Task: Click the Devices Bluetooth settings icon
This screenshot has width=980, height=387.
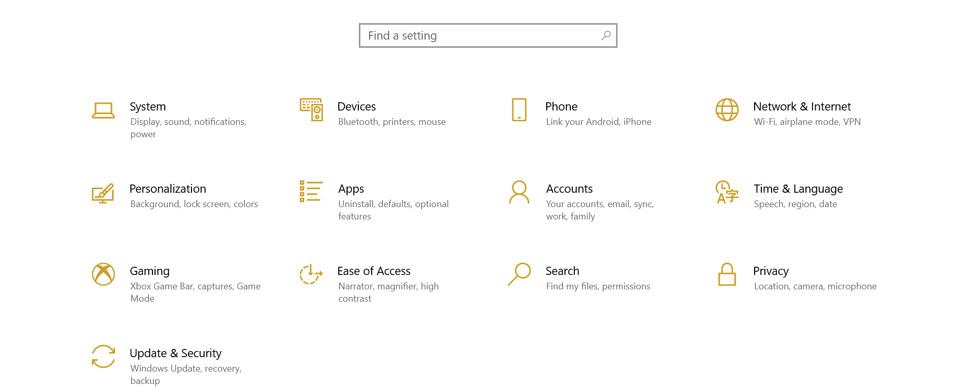Action: pos(311,110)
